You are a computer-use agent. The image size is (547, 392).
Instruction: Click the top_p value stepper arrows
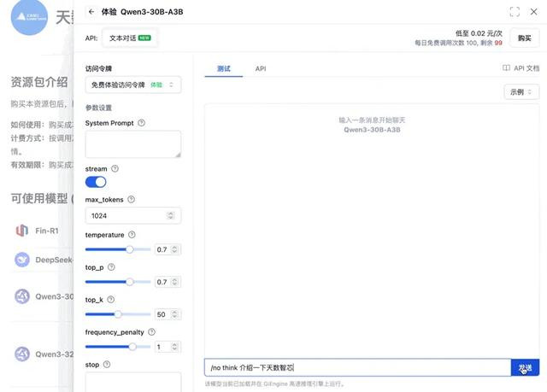tap(174, 282)
